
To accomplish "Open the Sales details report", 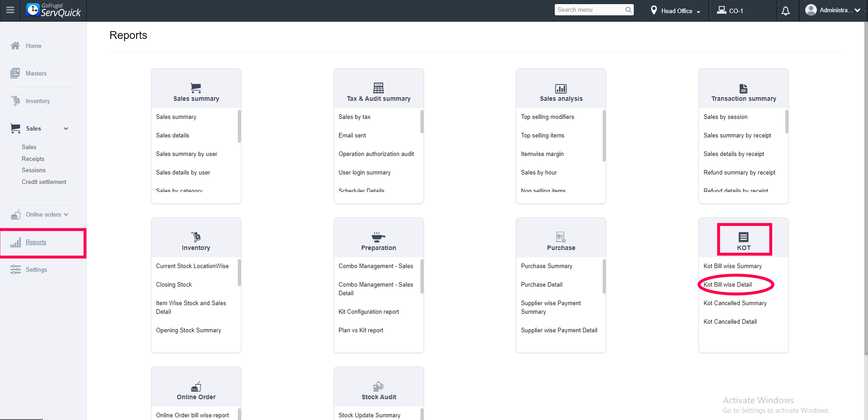I will click(x=173, y=135).
